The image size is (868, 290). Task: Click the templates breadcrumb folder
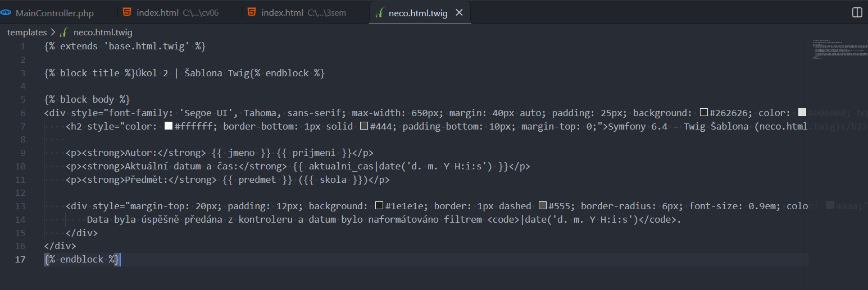point(27,33)
